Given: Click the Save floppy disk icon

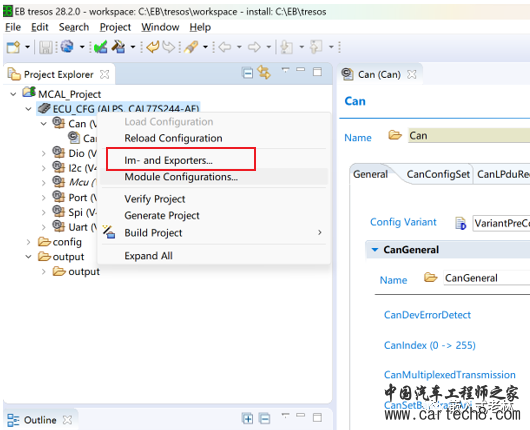Looking at the screenshot, I should click(x=46, y=47).
